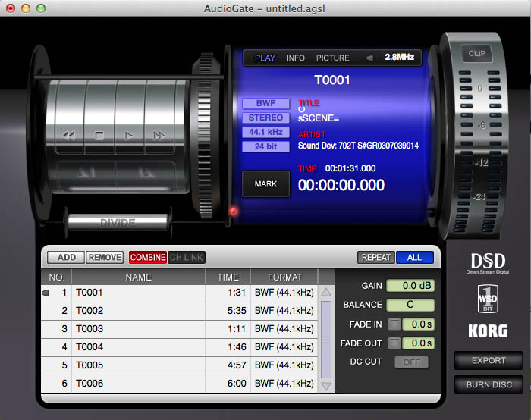Switch to the INFO tab
The image size is (531, 420).
click(296, 58)
